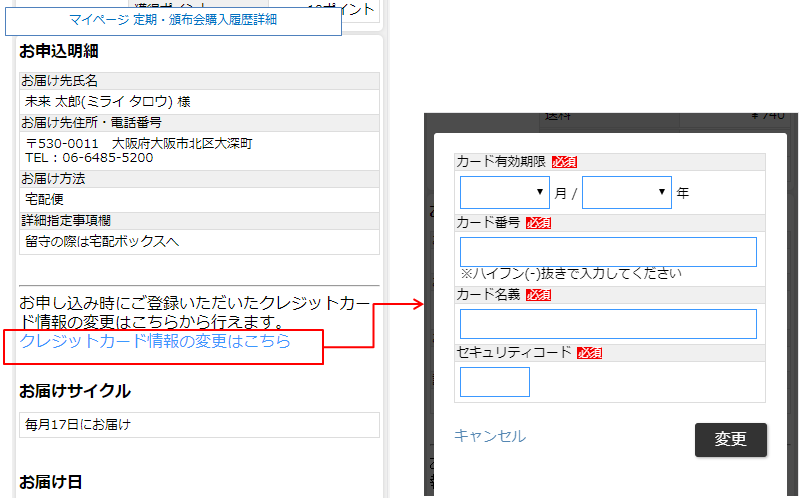Click the お届け先氏名 label row
This screenshot has height=498, width=800.
[199, 81]
